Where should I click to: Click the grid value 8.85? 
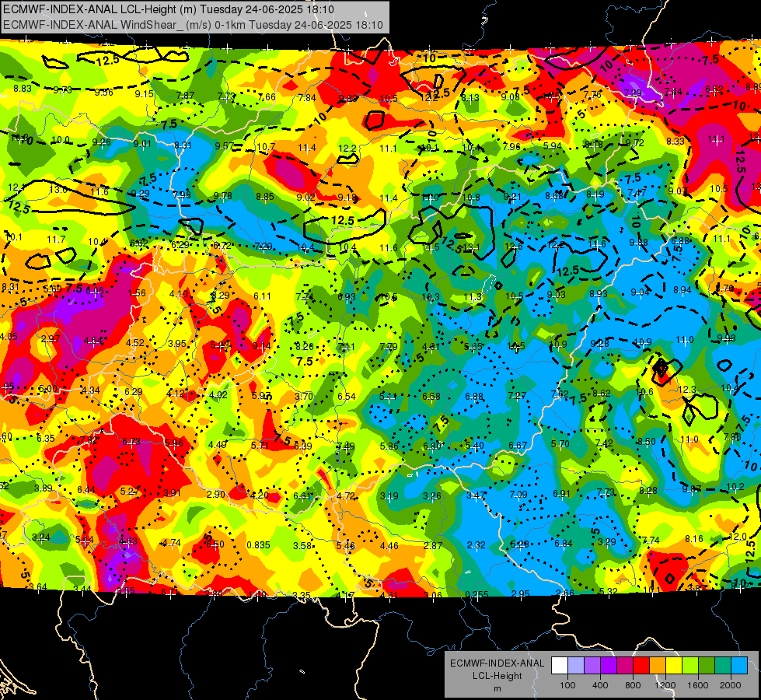[265, 197]
